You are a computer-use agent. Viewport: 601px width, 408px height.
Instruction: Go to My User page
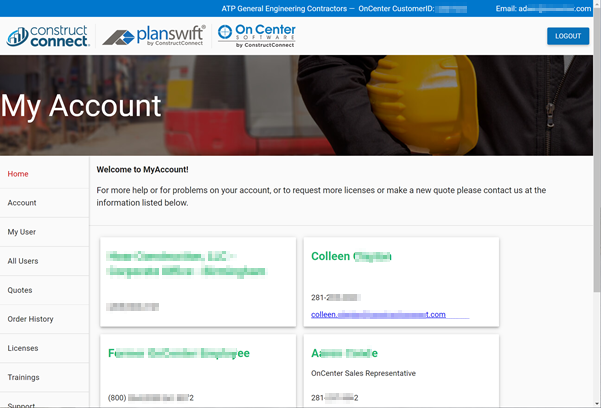[22, 232]
